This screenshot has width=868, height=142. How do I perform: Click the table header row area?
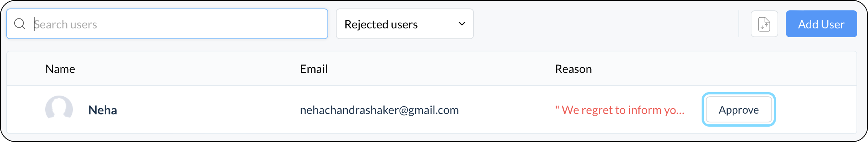click(432, 69)
